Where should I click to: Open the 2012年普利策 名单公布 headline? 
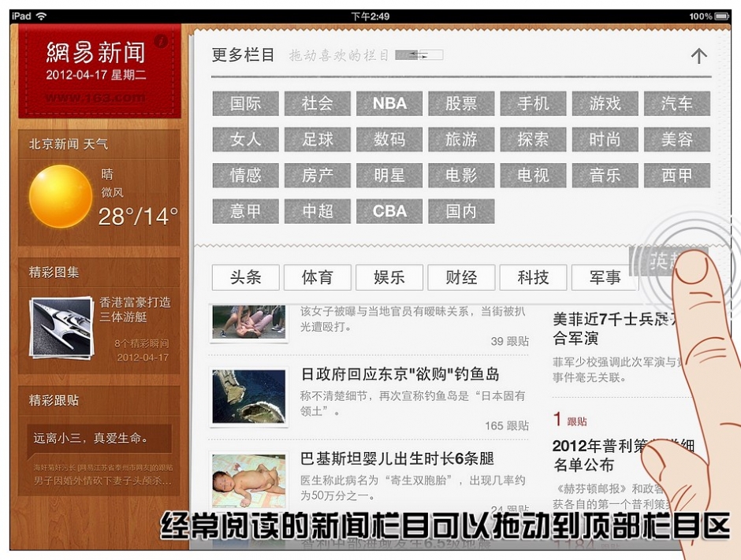tap(623, 455)
